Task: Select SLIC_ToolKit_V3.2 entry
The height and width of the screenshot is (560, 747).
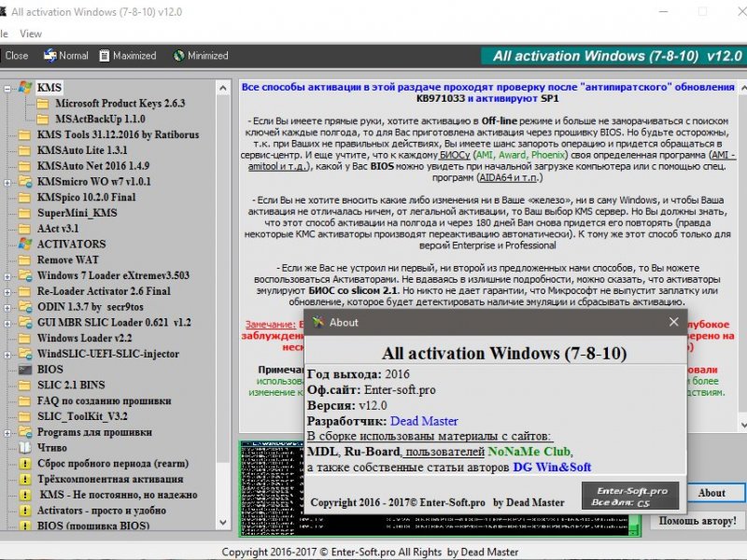Action: (x=82, y=416)
